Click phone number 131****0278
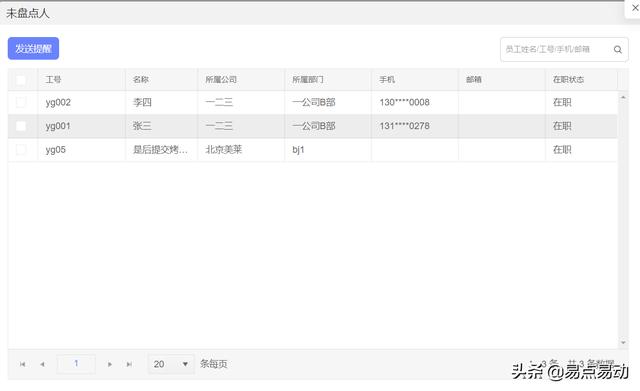 [x=404, y=126]
